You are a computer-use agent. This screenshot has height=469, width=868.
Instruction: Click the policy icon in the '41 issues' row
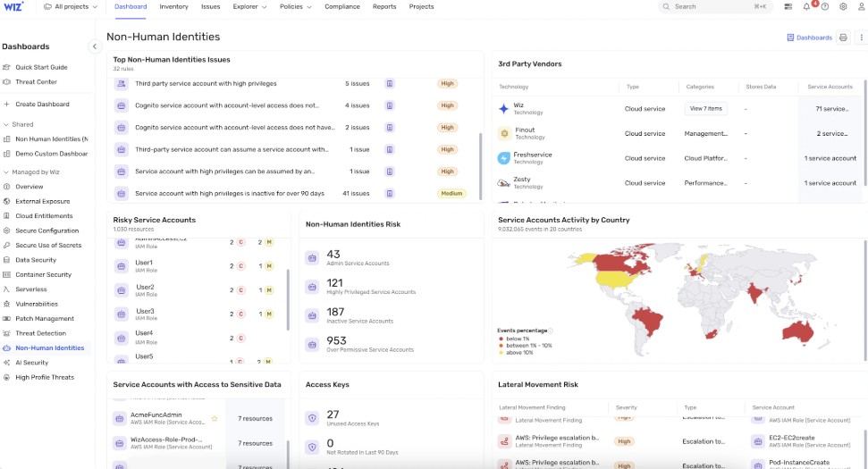coord(390,194)
